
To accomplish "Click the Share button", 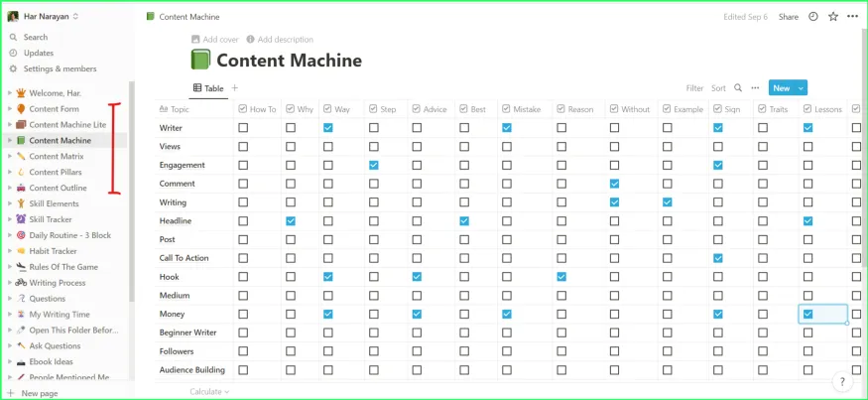I will pyautogui.click(x=788, y=17).
